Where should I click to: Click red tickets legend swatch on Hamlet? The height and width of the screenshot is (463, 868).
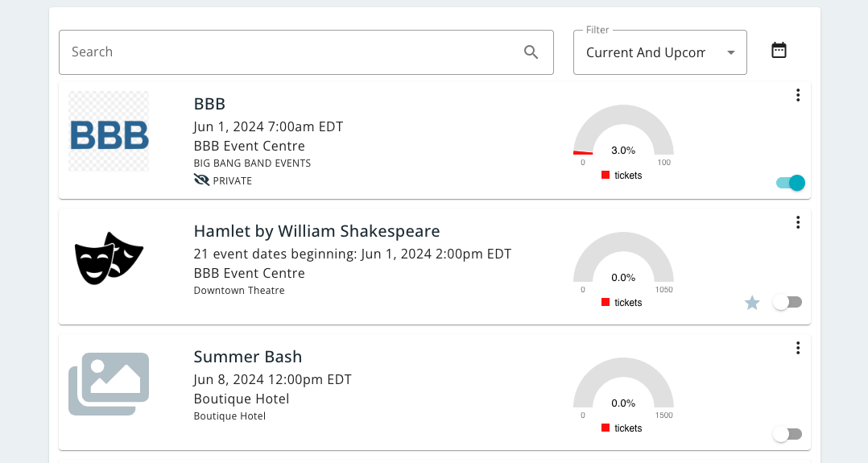606,303
